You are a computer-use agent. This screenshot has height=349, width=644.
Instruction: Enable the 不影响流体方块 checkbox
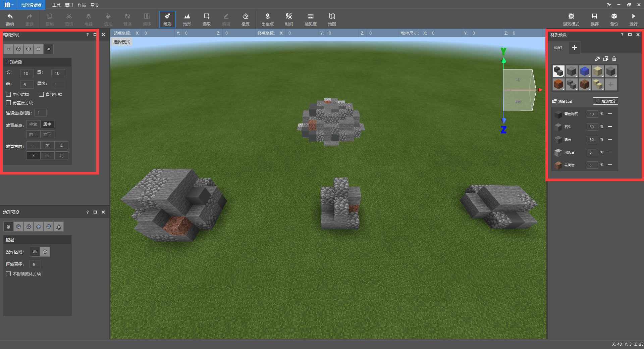[8, 274]
